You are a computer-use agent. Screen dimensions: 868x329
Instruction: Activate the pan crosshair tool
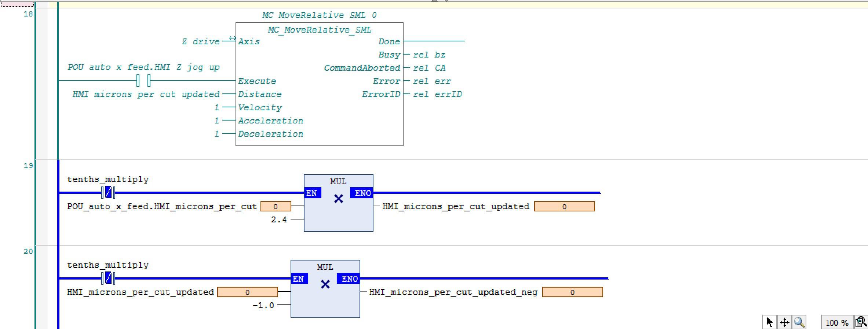784,322
